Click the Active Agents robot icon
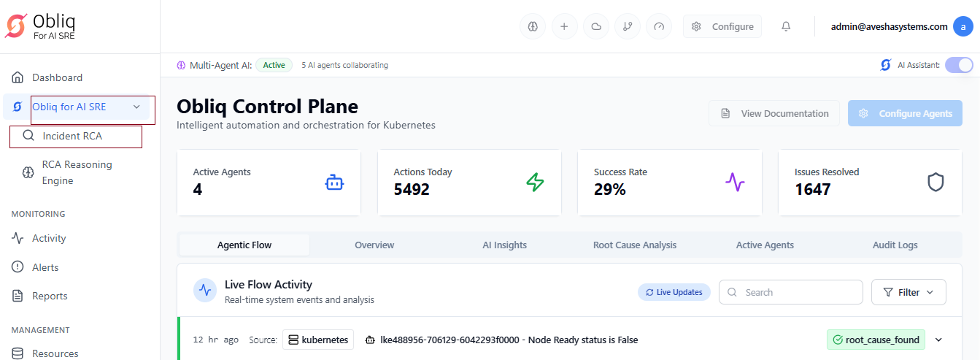Screen dimensions: 980x360 pyautogui.click(x=334, y=182)
